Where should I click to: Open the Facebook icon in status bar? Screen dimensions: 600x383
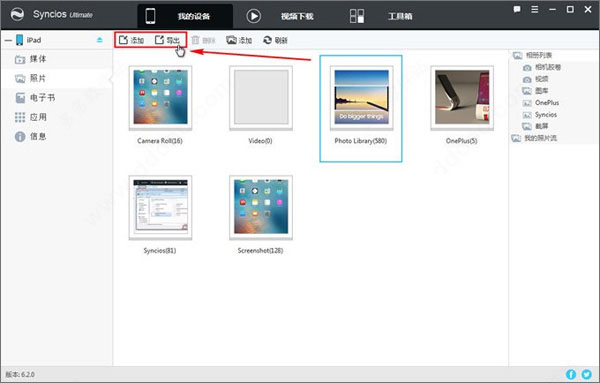571,374
